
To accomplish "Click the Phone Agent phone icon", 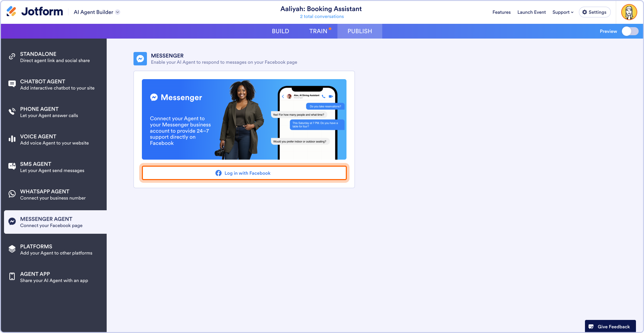I will [12, 112].
